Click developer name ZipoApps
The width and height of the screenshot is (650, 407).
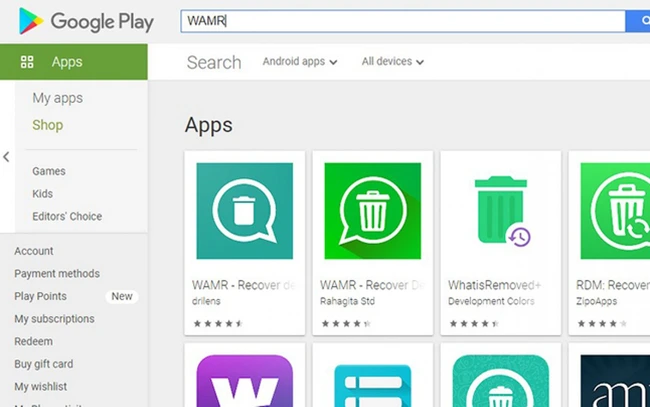pos(596,301)
